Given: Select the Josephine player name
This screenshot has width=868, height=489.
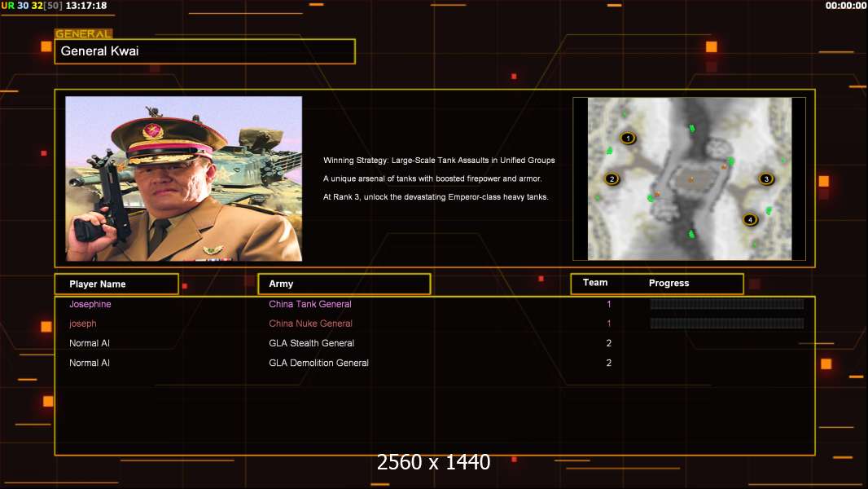Looking at the screenshot, I should point(90,304).
